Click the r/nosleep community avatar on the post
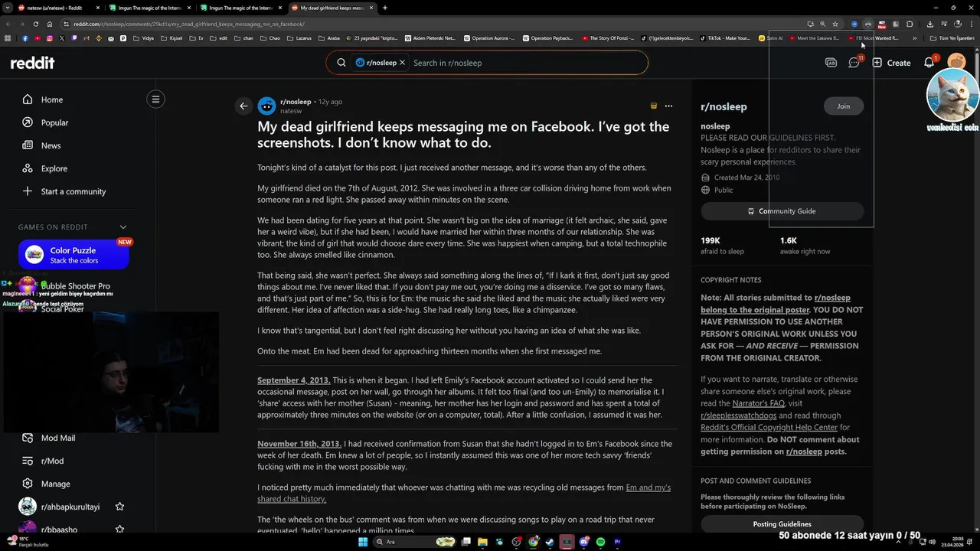Viewport: 980px width, 551px height. point(266,106)
